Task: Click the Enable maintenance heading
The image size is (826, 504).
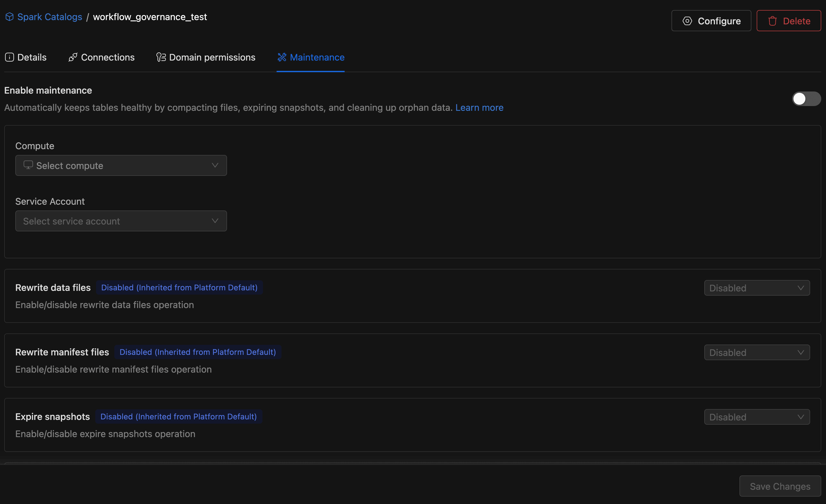Action: [48, 90]
